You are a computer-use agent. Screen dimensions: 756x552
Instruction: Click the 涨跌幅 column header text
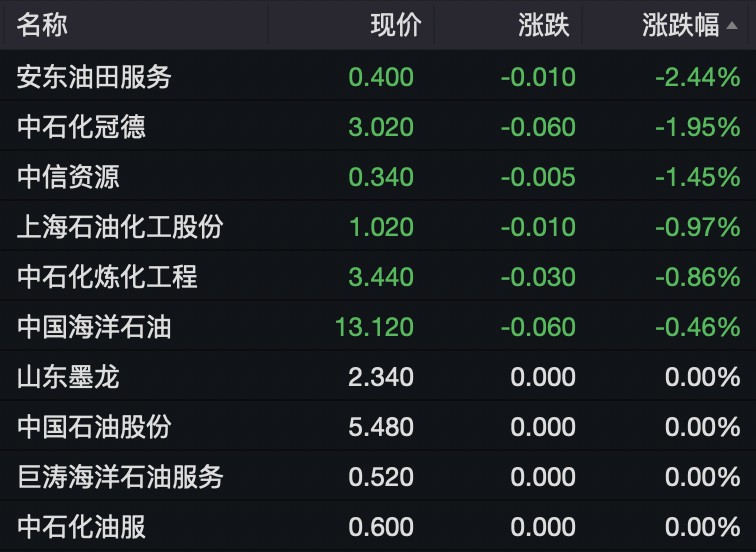(x=680, y=25)
